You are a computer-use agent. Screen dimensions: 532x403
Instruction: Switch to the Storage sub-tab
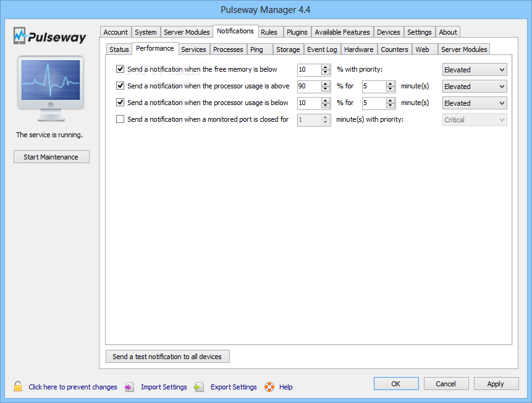coord(288,49)
